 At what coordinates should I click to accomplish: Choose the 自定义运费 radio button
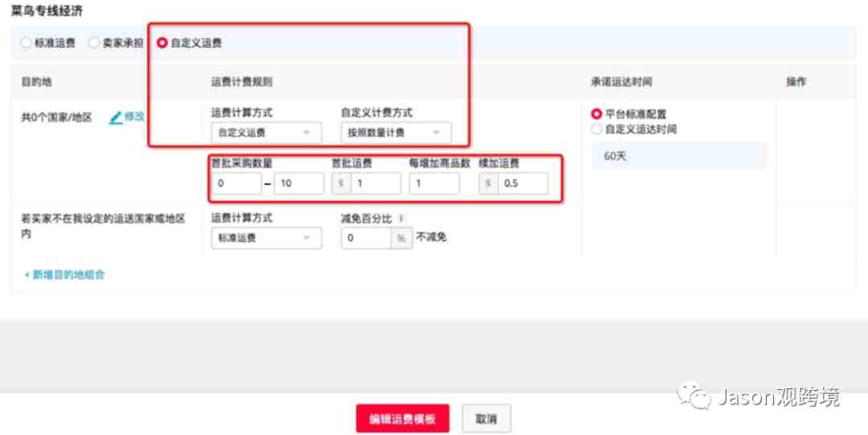point(162,43)
